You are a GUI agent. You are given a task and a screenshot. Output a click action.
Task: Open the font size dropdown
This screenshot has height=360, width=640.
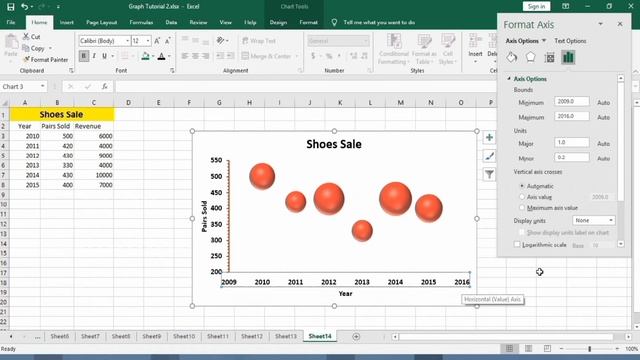148,41
